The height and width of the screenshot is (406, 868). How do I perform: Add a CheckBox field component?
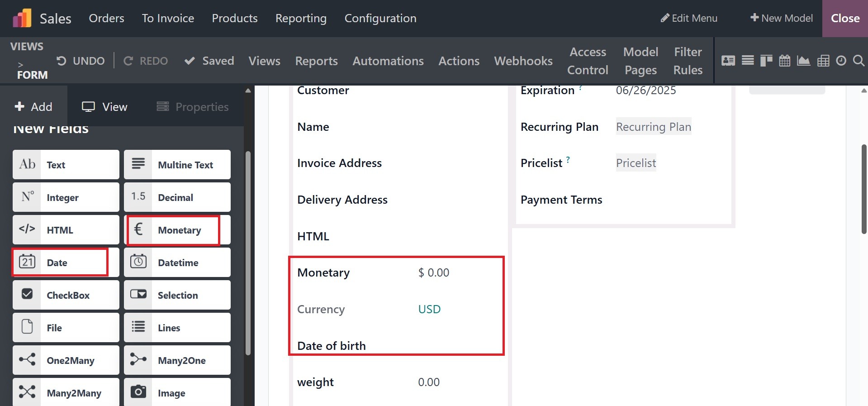(x=66, y=295)
